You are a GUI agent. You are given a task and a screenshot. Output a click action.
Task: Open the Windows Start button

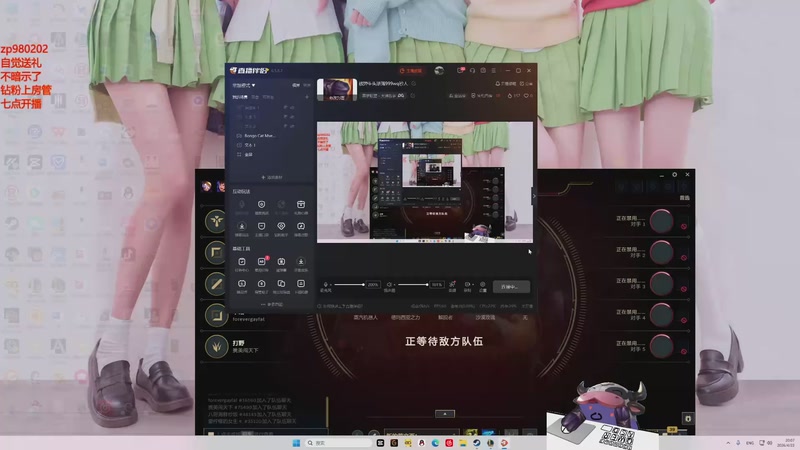pos(296,443)
